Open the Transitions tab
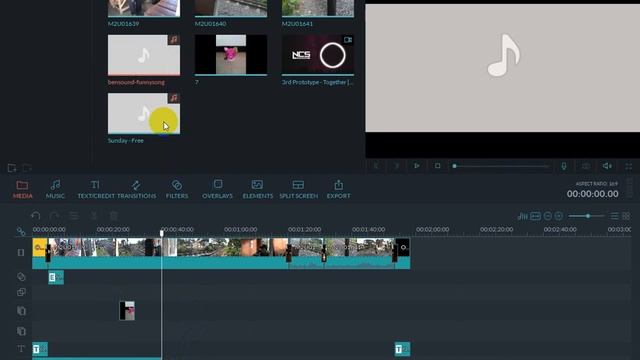Image resolution: width=640 pixels, height=360 pixels. pos(136,189)
